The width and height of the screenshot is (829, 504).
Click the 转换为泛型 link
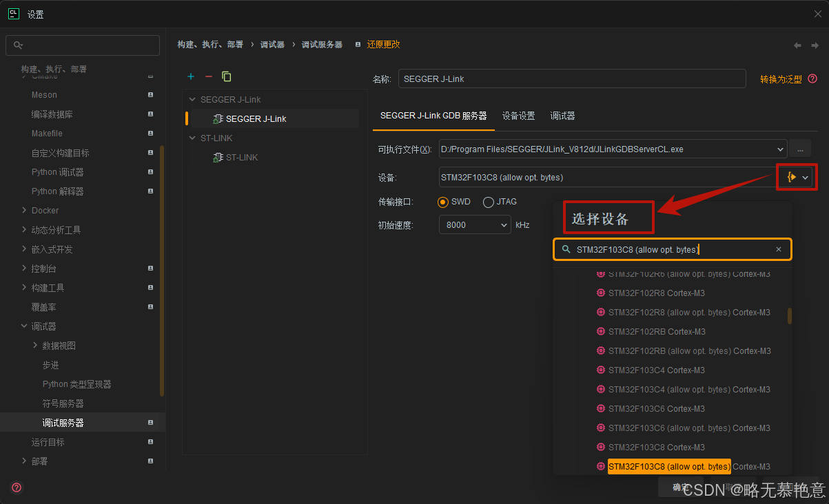click(x=781, y=79)
